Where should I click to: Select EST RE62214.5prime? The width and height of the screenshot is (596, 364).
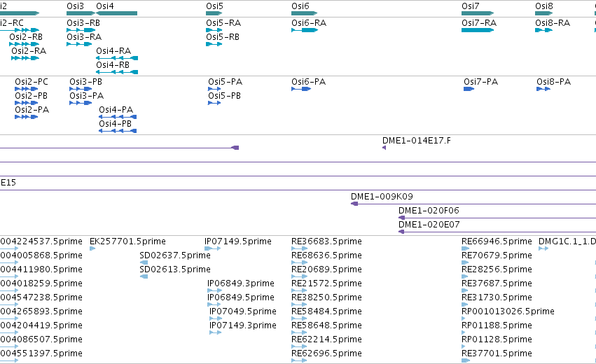(326, 339)
